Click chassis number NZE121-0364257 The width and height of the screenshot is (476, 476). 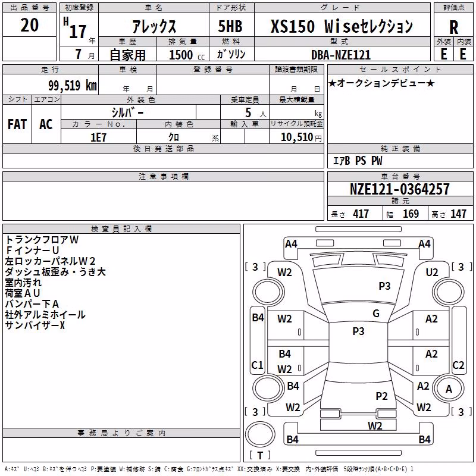coord(399,189)
